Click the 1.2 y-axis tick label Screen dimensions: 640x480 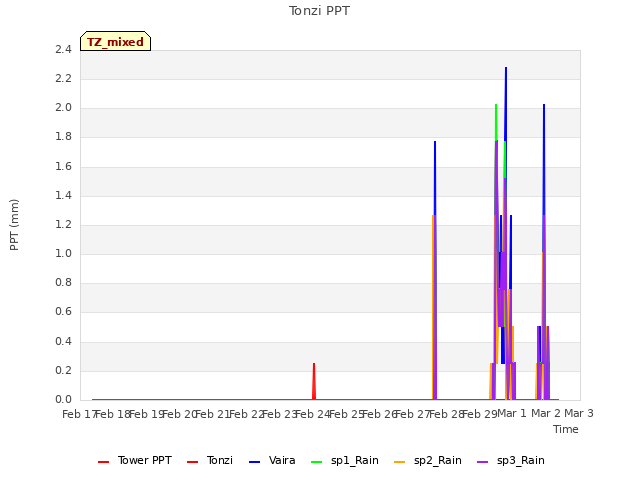(x=63, y=224)
